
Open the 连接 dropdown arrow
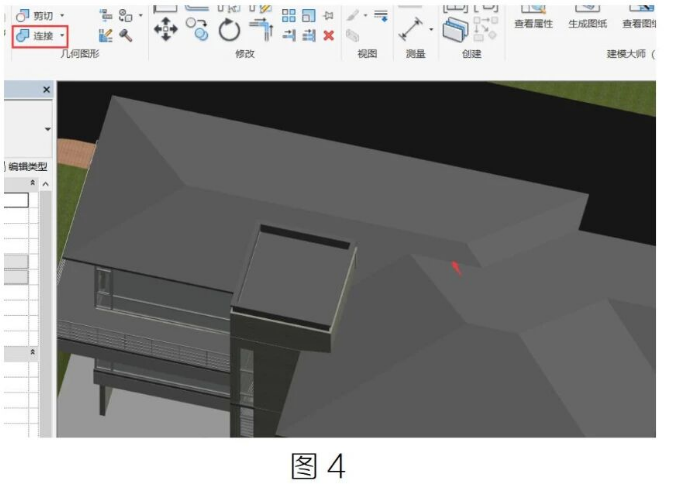[62, 36]
